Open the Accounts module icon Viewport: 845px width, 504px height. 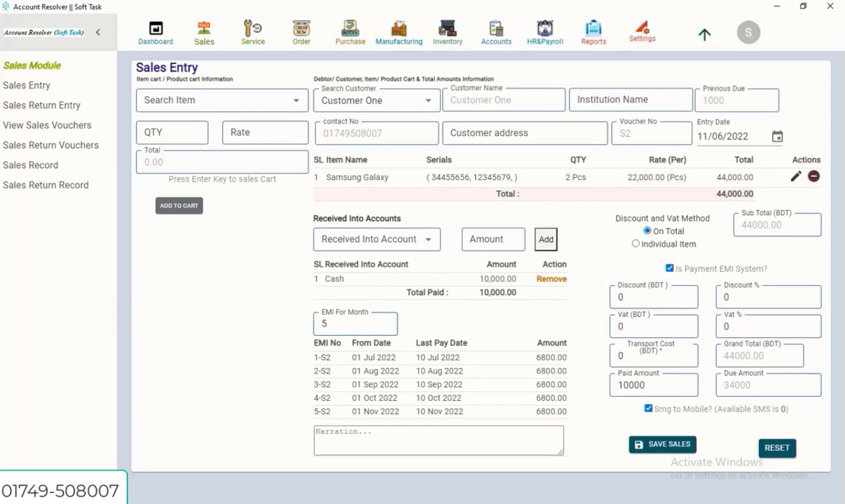496,32
